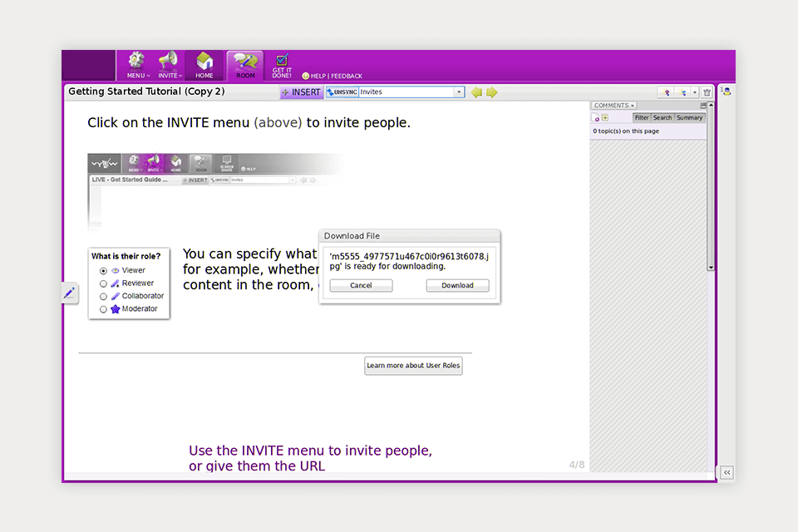This screenshot has height=532, width=798.
Task: Click Learn more about User Roles
Action: 413,366
